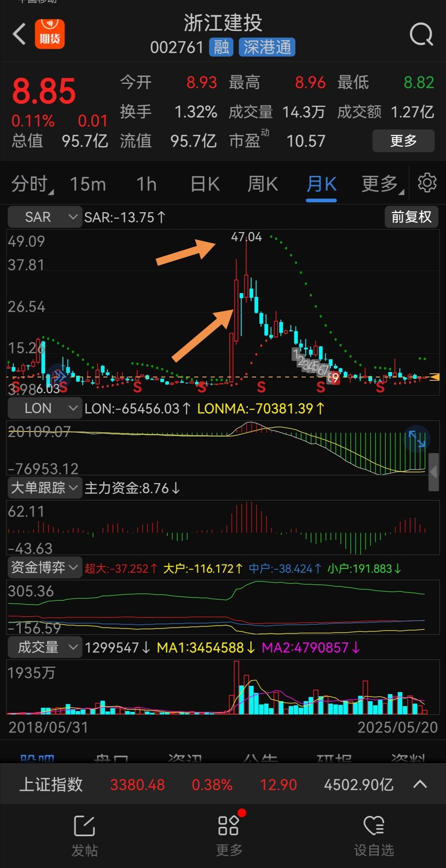Open the 分时 timeframe dropdown
Image resolution: width=446 pixels, height=868 pixels.
point(32,184)
